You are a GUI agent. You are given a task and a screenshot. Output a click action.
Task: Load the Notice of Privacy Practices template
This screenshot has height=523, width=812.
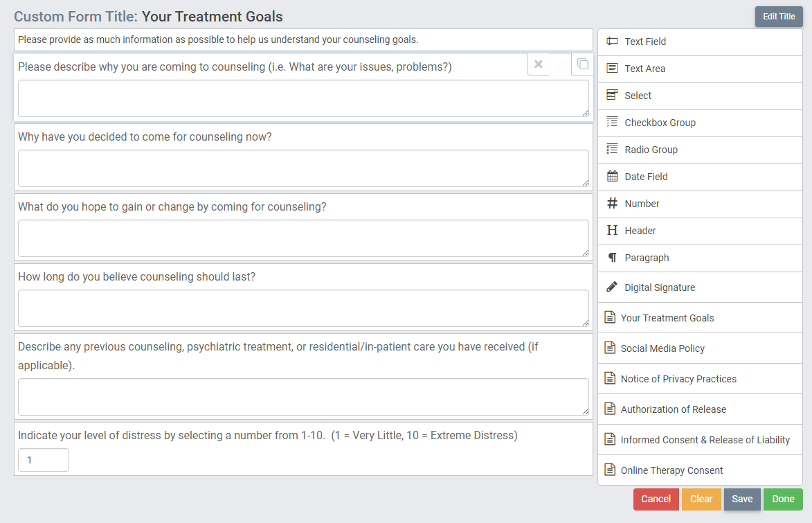[x=700, y=379]
